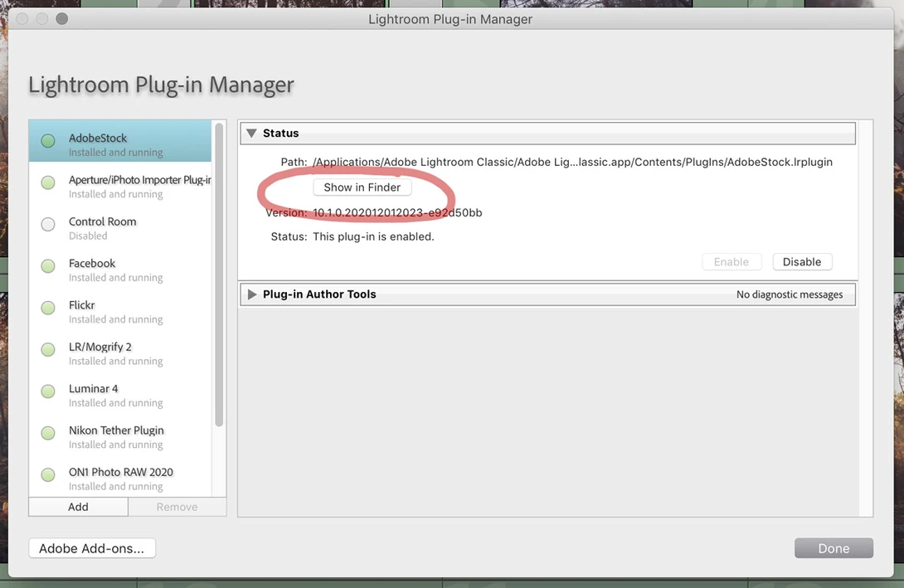Click the Disable button

coord(802,262)
